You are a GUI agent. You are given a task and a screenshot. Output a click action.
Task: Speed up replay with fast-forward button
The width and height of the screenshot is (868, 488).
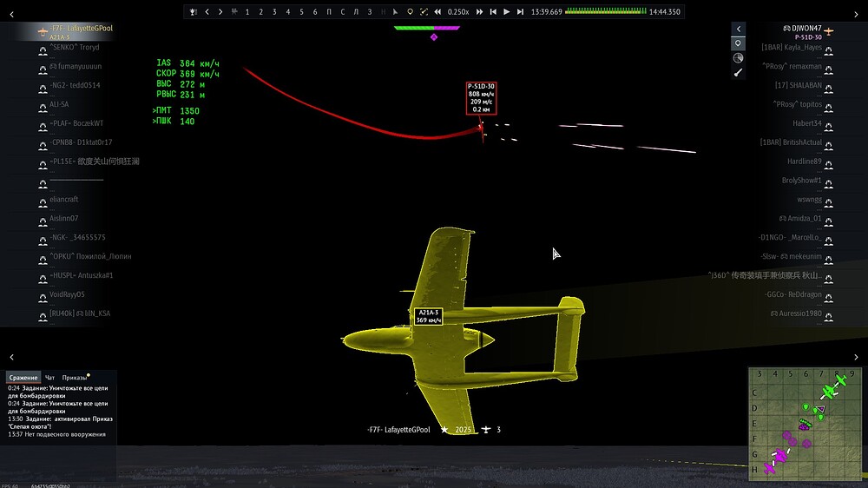click(479, 11)
